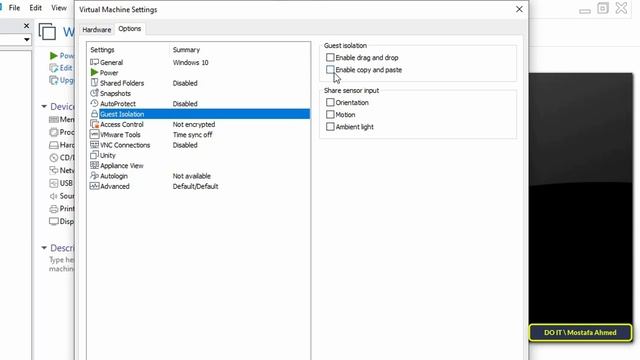
Task: Click the Sound Card icon in main window
Action: (53, 196)
